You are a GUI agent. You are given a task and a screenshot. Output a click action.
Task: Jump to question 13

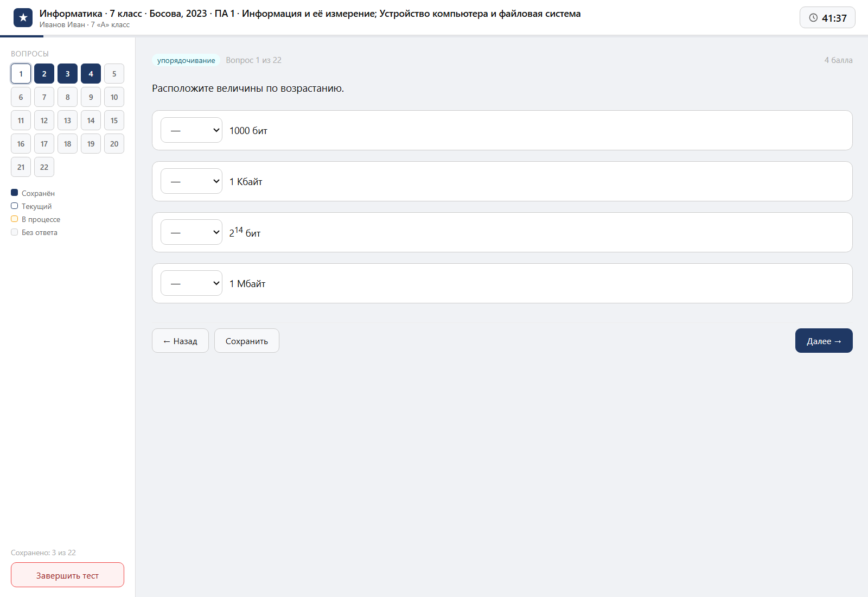point(67,120)
